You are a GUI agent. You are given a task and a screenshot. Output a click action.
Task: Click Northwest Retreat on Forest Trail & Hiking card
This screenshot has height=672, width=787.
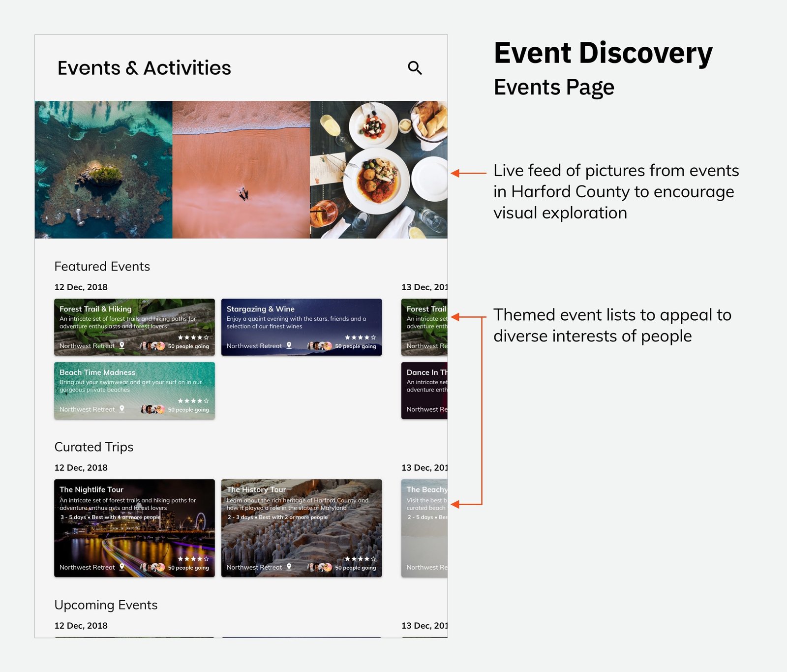coord(87,346)
